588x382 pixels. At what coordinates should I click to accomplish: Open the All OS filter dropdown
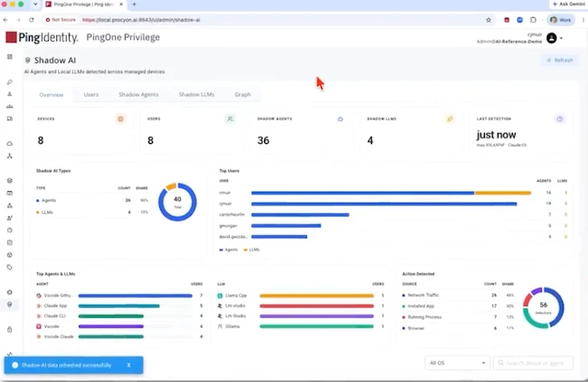click(457, 363)
